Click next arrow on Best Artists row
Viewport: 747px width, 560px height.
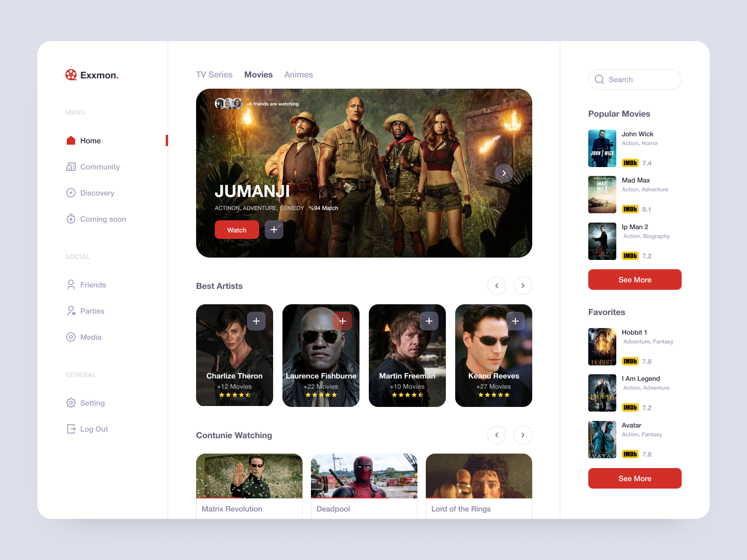(522, 285)
